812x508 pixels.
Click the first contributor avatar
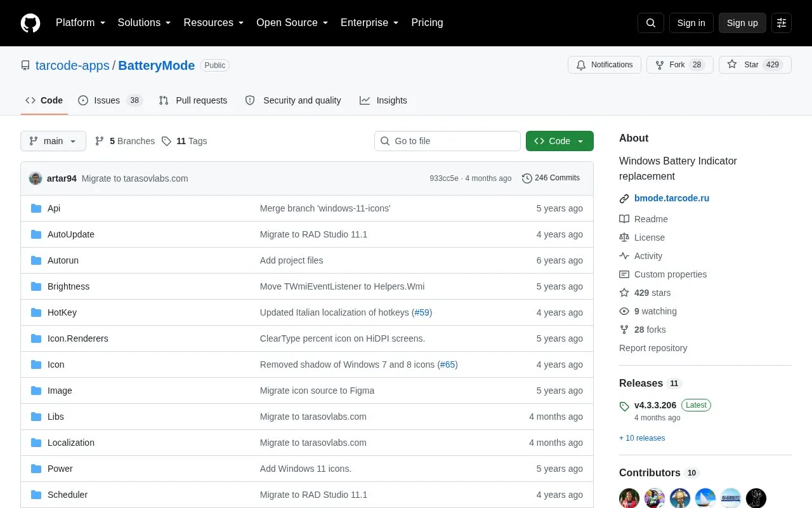coord(629,498)
